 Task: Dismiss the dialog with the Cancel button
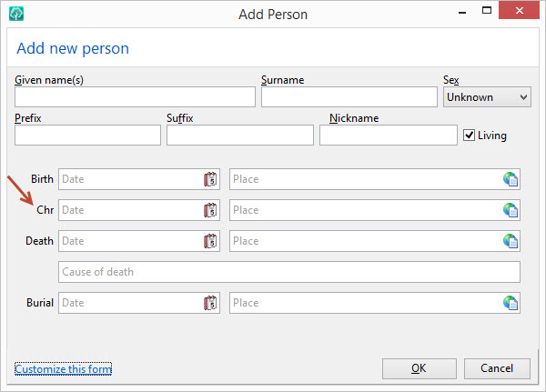click(x=497, y=368)
